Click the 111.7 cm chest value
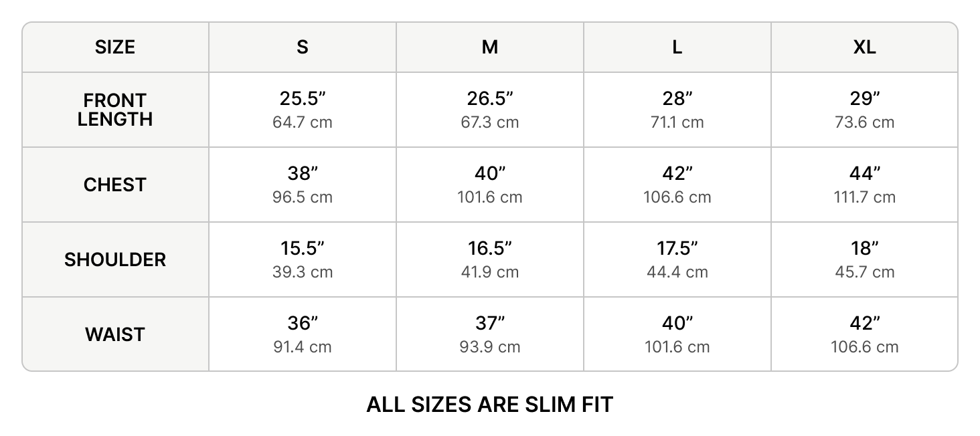This screenshot has width=980, height=436. (864, 197)
